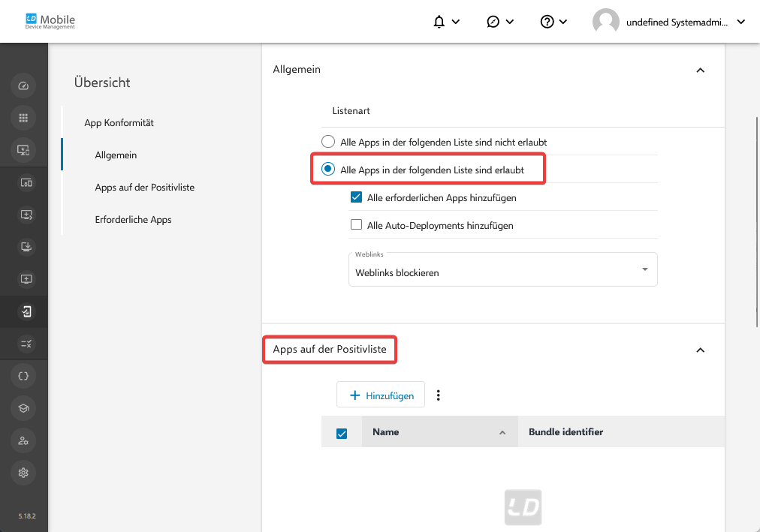The width and height of the screenshot is (760, 532).
Task: Sort table by Name column arrow
Action: 502,433
